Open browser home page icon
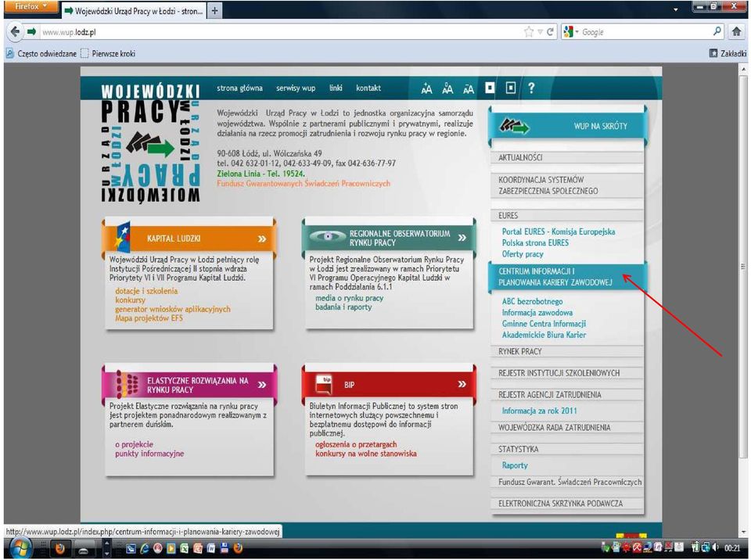 (x=737, y=32)
